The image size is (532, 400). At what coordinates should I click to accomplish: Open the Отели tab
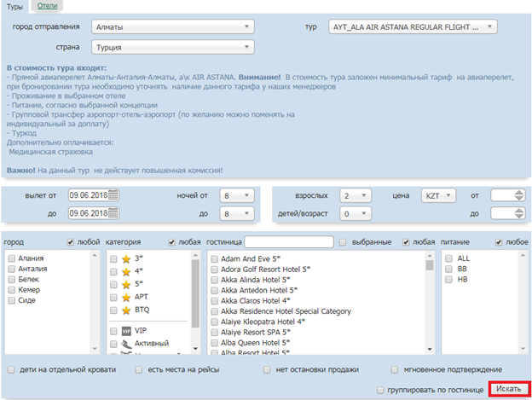tap(47, 6)
